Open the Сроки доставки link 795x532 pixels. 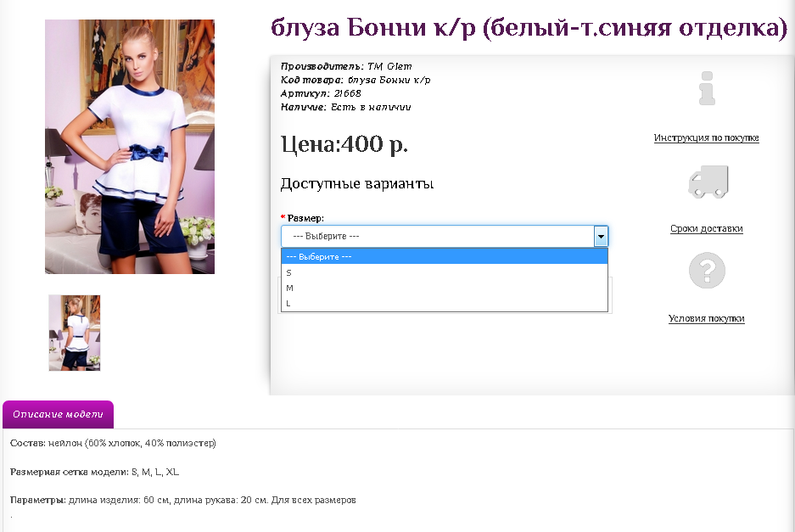pyautogui.click(x=706, y=229)
